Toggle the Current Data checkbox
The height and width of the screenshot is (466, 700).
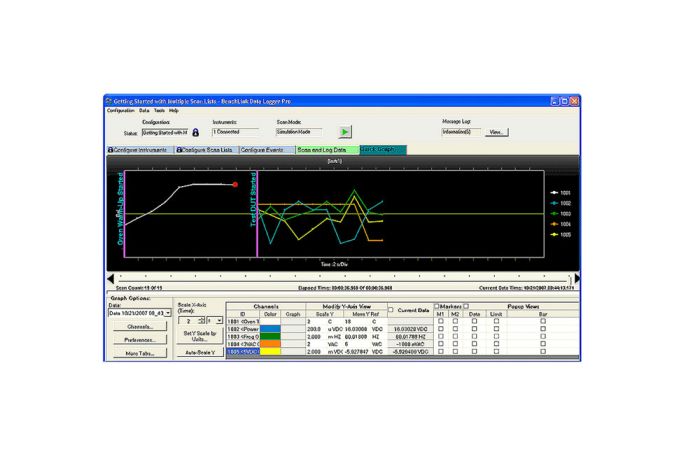point(391,310)
